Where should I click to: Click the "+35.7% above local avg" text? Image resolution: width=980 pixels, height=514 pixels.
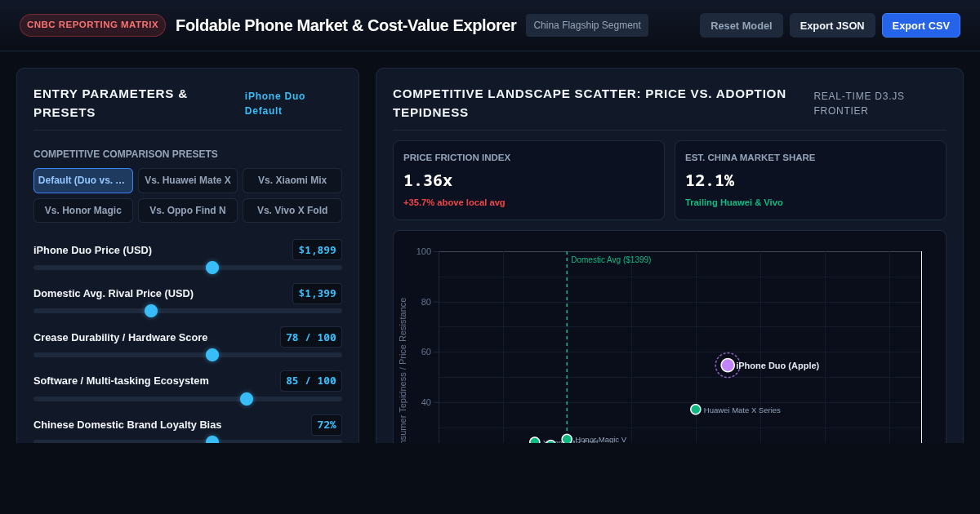click(454, 202)
